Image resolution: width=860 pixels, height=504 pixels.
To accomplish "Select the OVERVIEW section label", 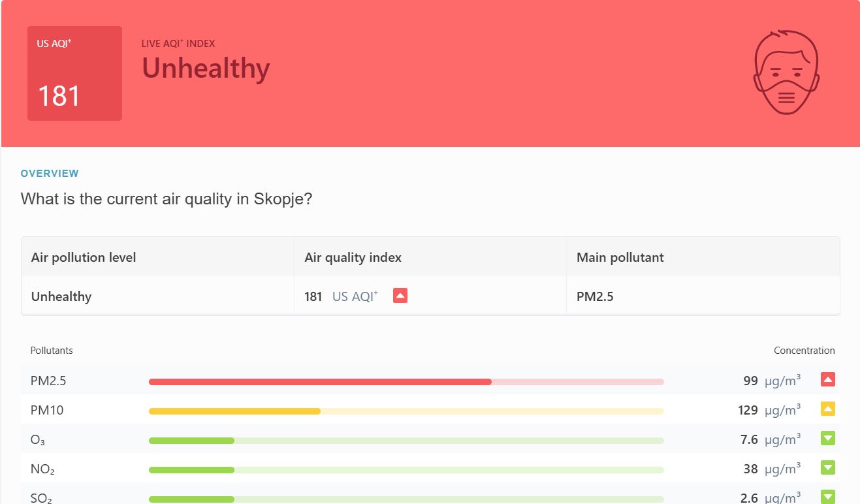I will 50,174.
